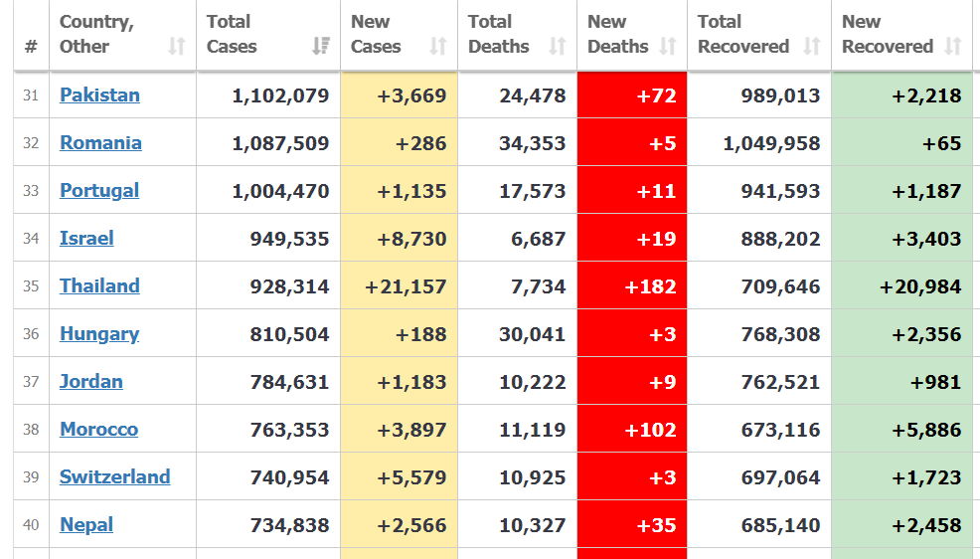This screenshot has width=980, height=559.
Task: Select Thailand total cases 928,314
Action: (x=289, y=286)
